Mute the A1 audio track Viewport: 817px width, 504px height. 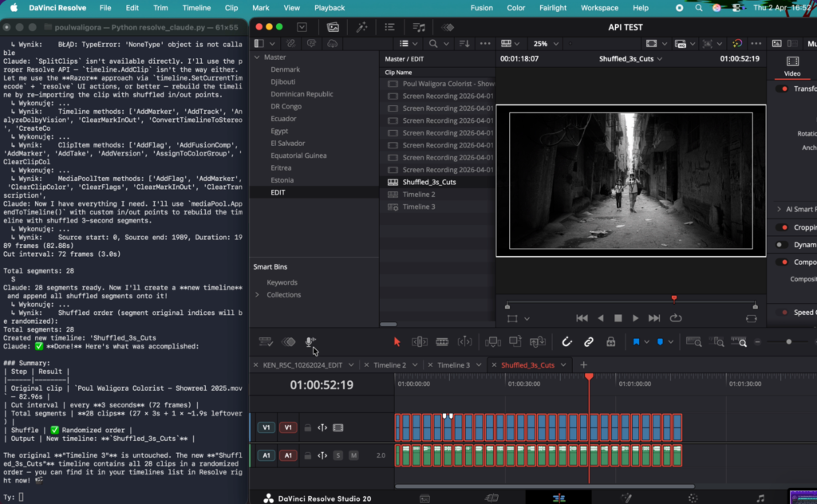coord(353,455)
